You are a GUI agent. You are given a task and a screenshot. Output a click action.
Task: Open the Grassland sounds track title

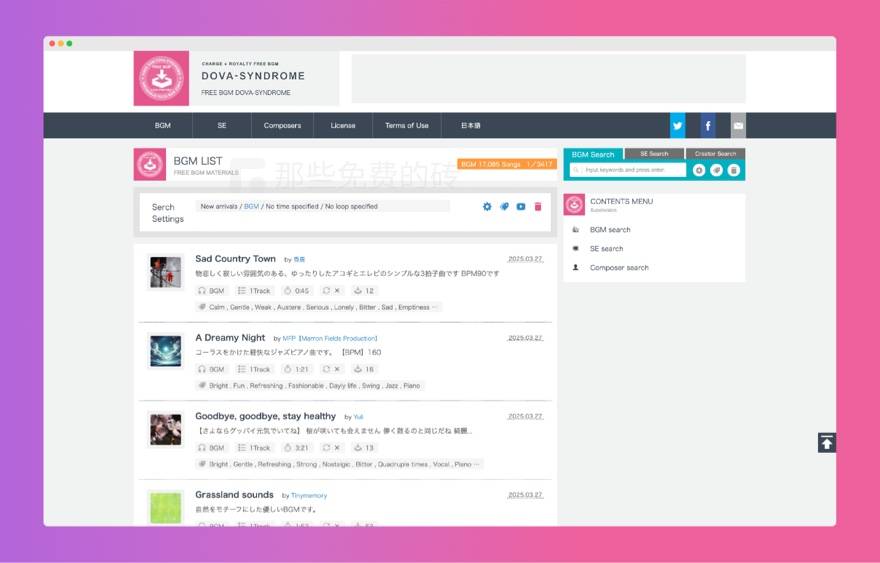point(234,495)
